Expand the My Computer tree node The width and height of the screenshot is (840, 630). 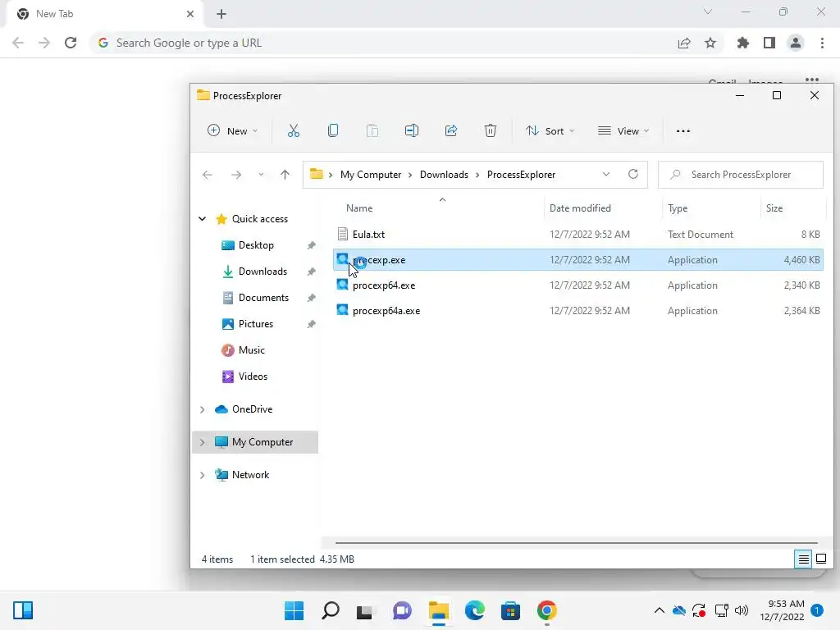(x=202, y=442)
